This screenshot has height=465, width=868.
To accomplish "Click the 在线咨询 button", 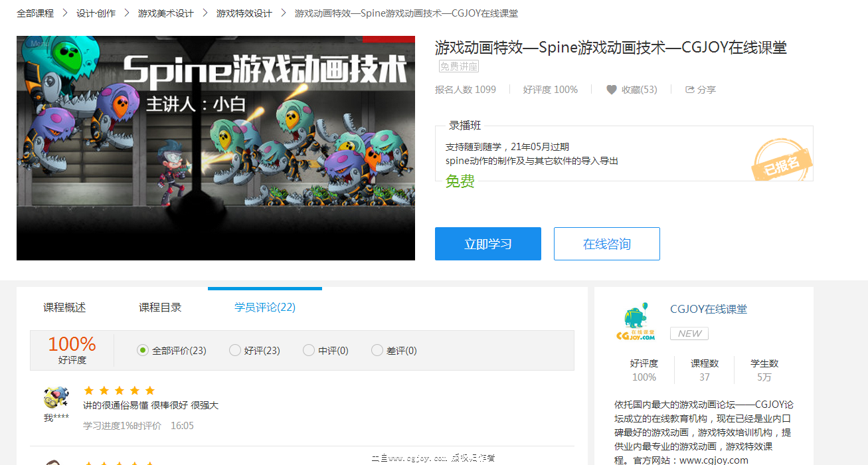I will [607, 244].
